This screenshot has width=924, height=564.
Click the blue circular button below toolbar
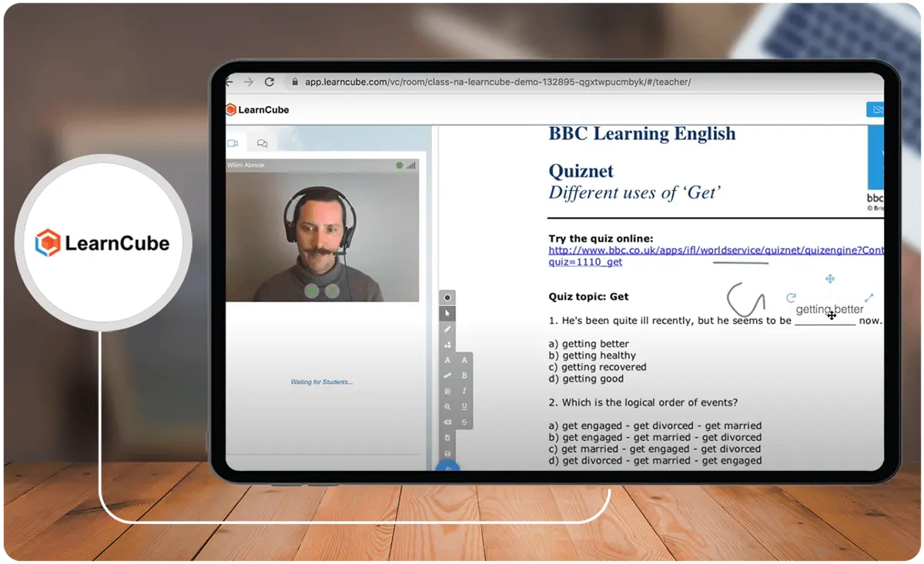pos(447,466)
